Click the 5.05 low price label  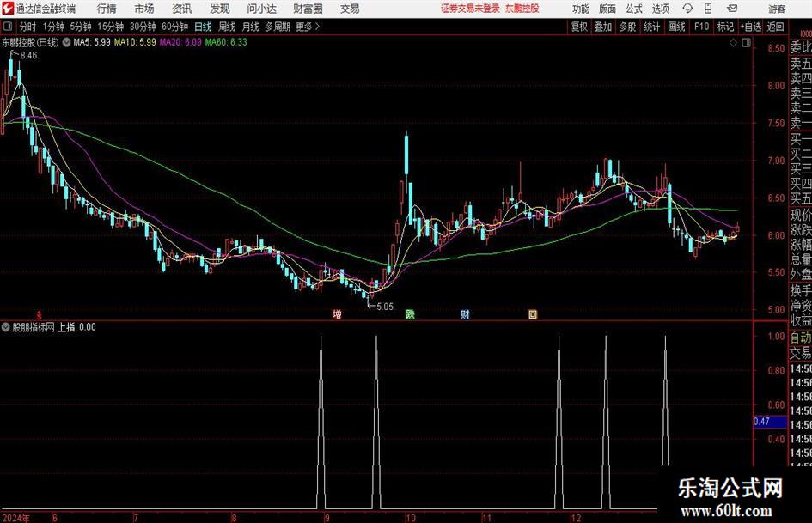coord(385,307)
